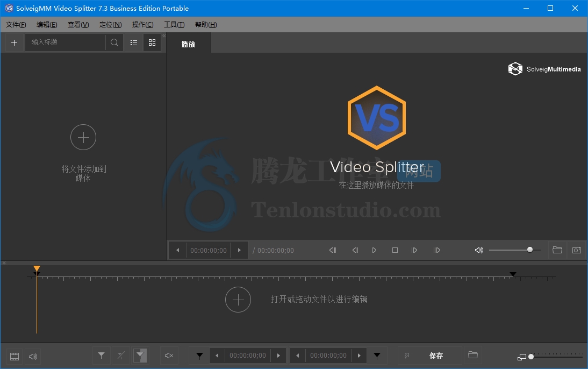Switch media panel to thumbnail grid view
The height and width of the screenshot is (369, 588).
point(152,43)
